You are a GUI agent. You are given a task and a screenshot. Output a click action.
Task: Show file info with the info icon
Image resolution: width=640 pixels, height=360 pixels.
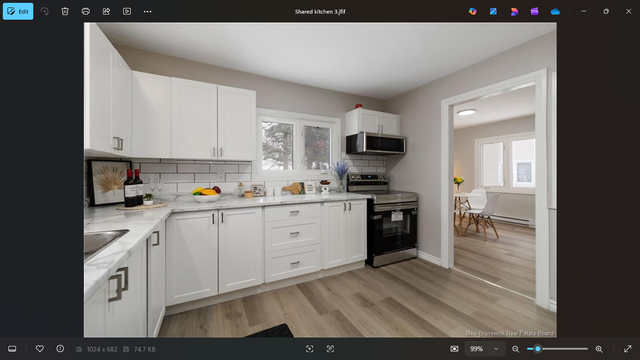click(60, 349)
